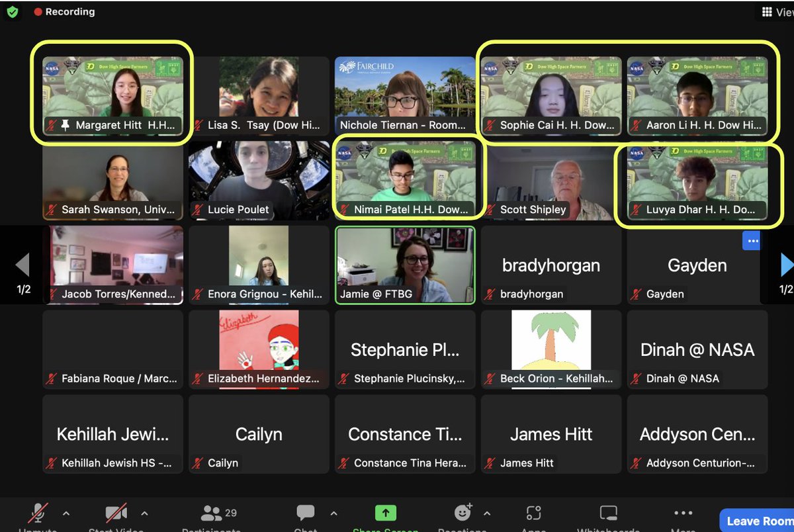The image size is (794, 532).
Task: Select Fabiana Roque's blank tile
Action: [x=112, y=349]
